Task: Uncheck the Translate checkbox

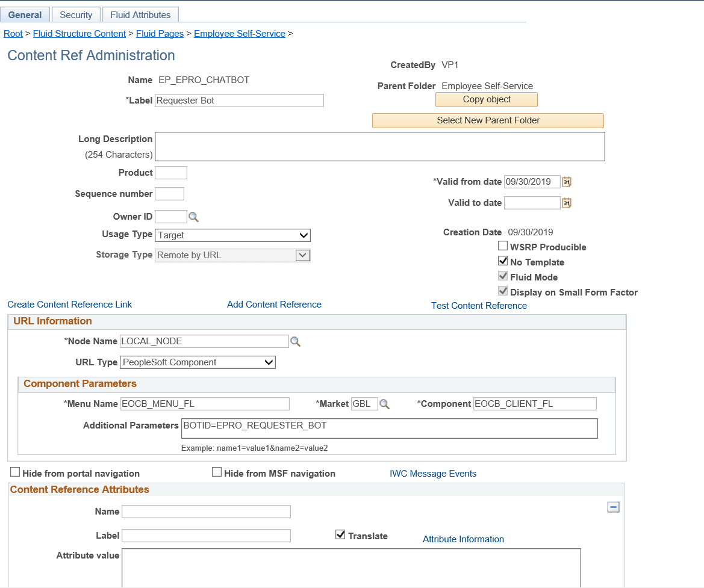Action: coord(340,534)
